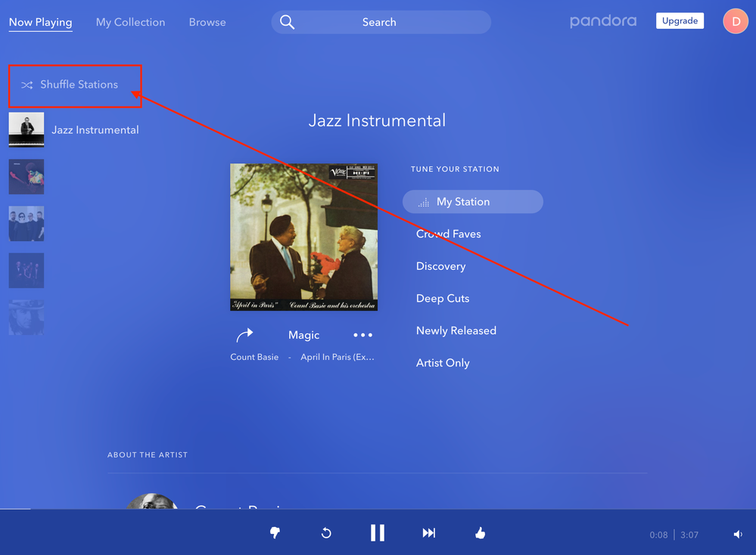
Task: Click the thumbs down icon
Action: [x=275, y=533]
